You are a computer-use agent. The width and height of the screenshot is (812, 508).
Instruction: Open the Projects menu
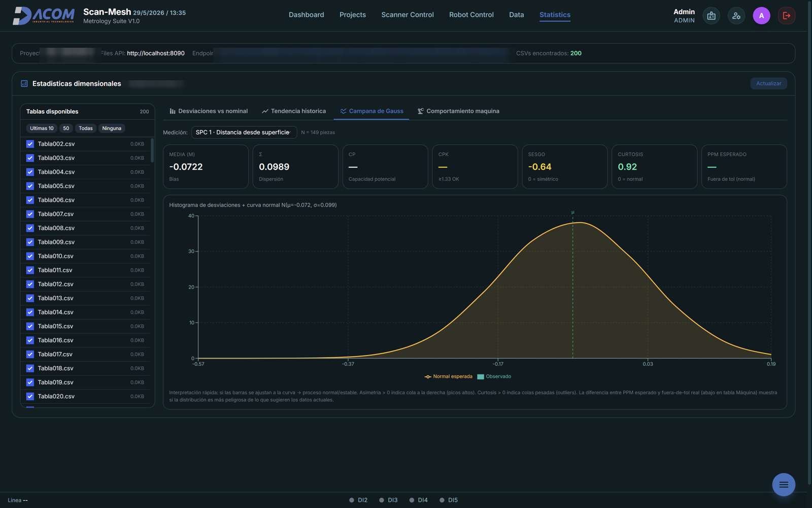coord(353,15)
